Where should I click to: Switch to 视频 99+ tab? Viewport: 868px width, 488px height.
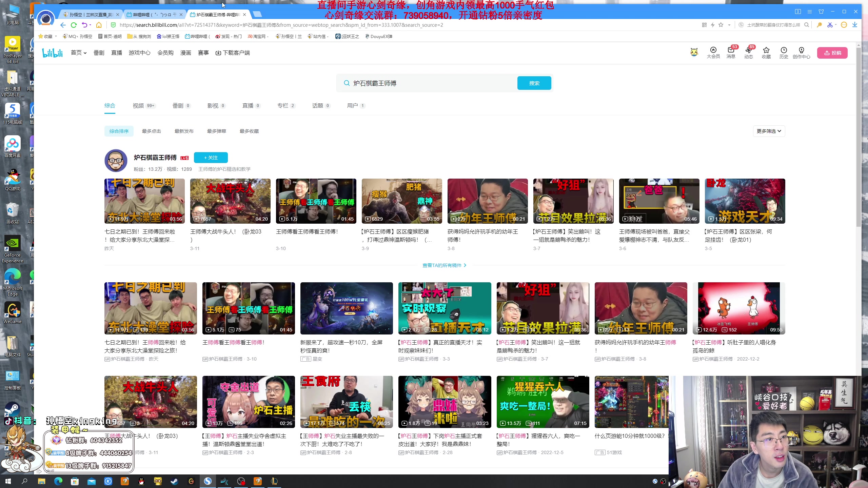(144, 106)
